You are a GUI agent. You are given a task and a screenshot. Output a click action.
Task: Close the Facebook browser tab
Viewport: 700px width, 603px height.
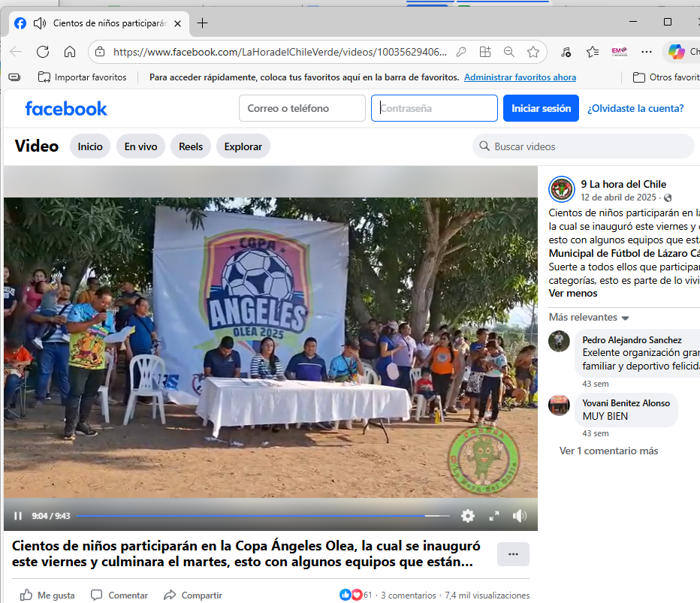point(177,24)
